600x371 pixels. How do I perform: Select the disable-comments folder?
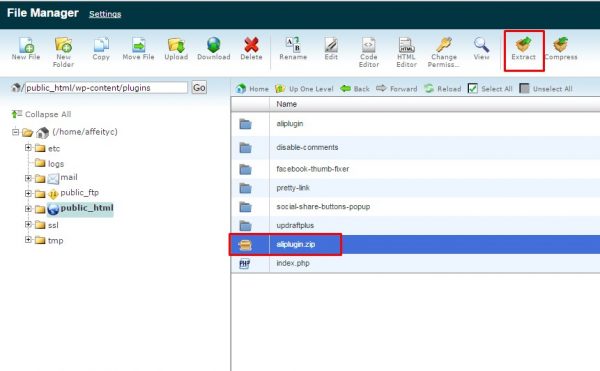point(416,147)
